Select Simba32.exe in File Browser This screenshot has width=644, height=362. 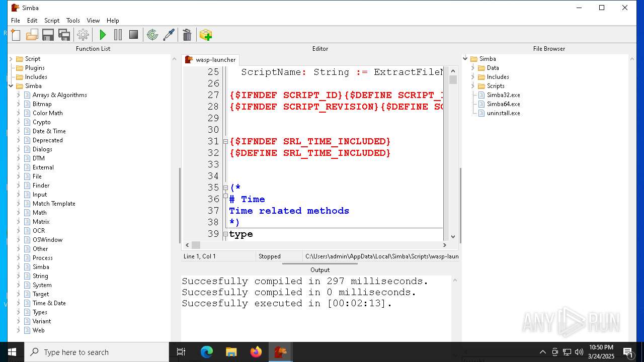pyautogui.click(x=503, y=95)
